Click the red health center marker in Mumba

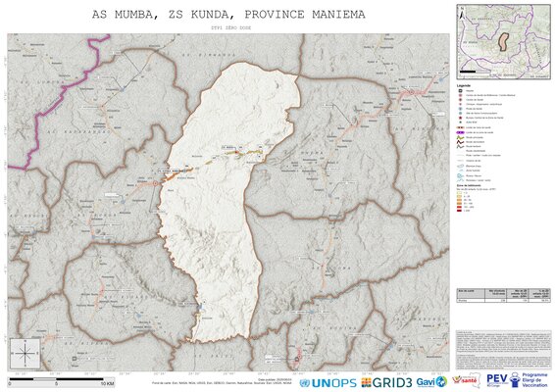click(x=236, y=153)
